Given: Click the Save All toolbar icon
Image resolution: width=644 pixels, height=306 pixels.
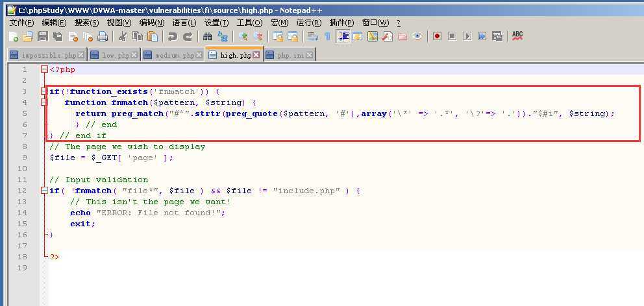Looking at the screenshot, I should click(x=58, y=36).
